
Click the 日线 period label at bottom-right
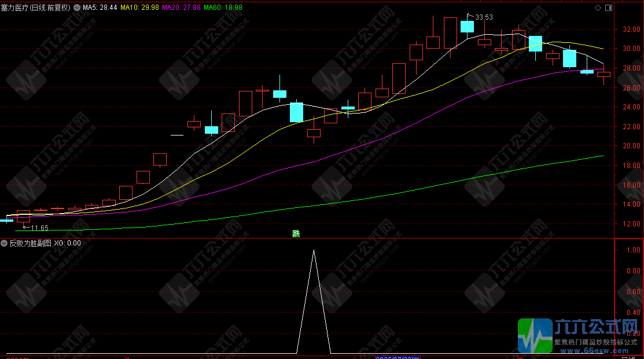click(x=628, y=357)
